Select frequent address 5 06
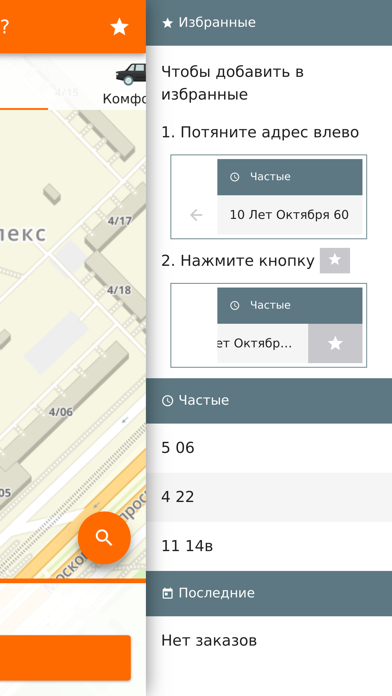The image size is (392, 696). click(269, 448)
